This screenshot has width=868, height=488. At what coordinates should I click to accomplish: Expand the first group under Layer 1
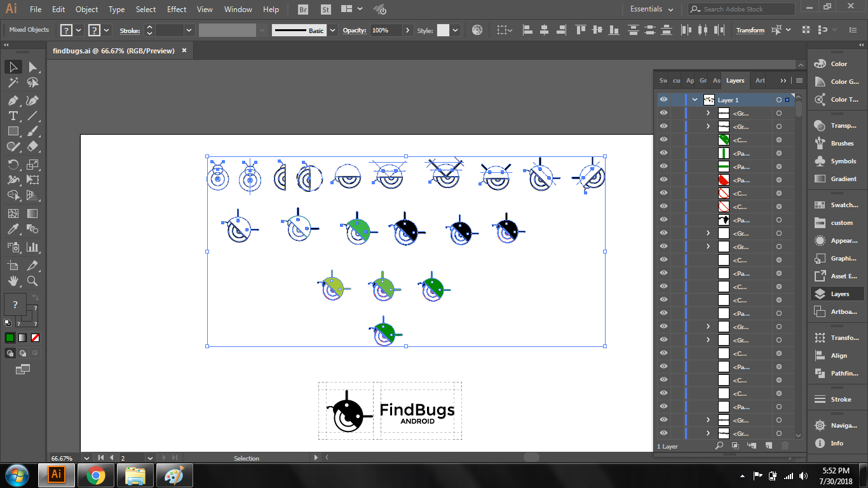click(x=708, y=113)
